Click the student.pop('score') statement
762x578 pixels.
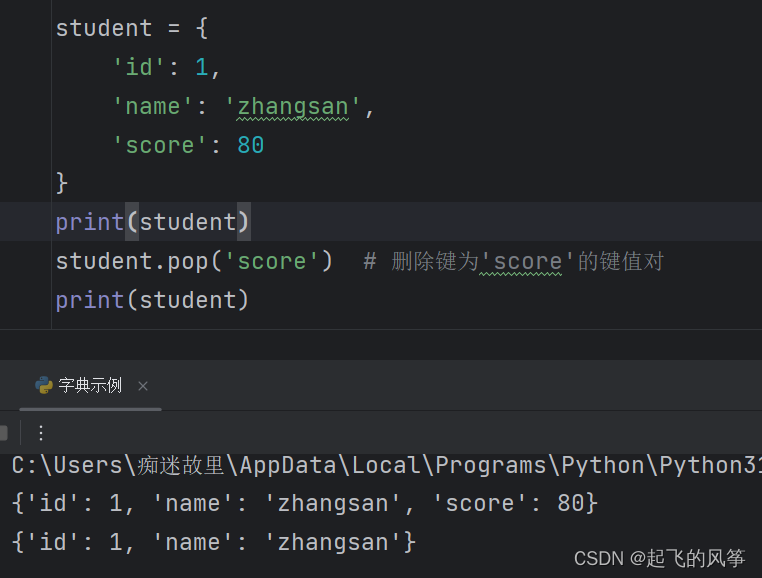coord(194,262)
